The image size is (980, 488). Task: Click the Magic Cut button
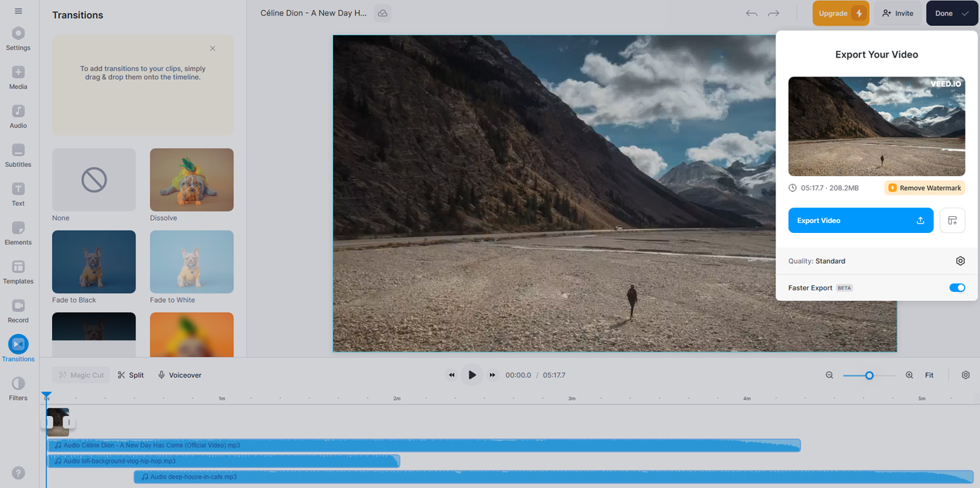pyautogui.click(x=81, y=375)
